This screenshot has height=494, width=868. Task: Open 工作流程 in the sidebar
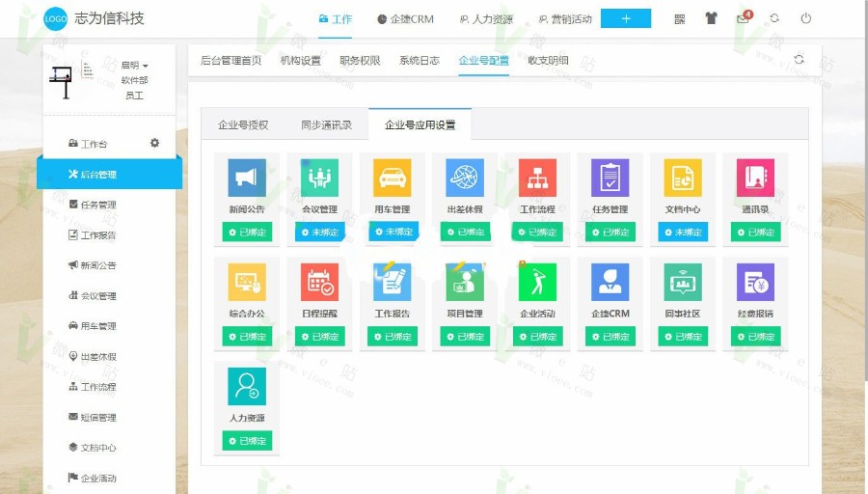pyautogui.click(x=93, y=387)
